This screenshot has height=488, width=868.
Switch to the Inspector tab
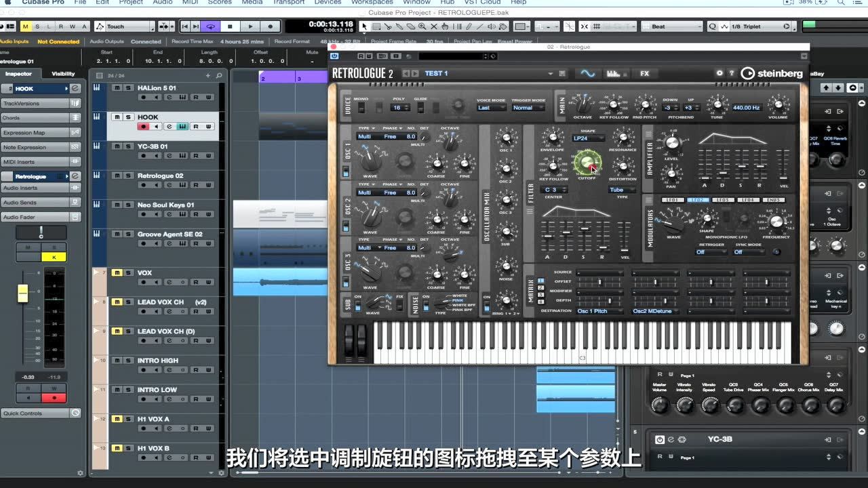18,74
